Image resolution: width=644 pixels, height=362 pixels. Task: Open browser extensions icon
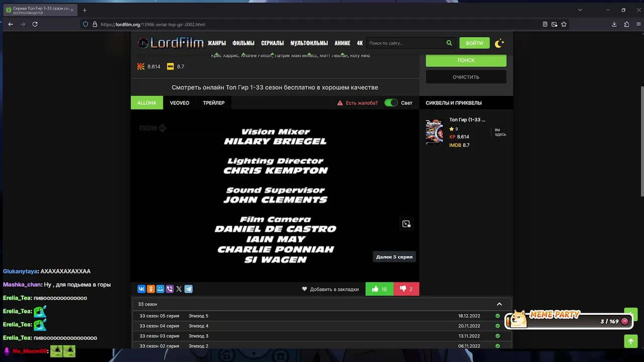pyautogui.click(x=626, y=24)
